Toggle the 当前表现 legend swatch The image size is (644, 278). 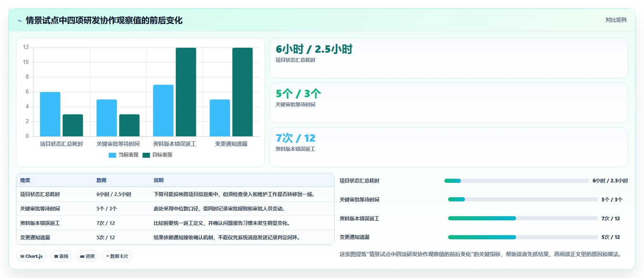tap(113, 155)
